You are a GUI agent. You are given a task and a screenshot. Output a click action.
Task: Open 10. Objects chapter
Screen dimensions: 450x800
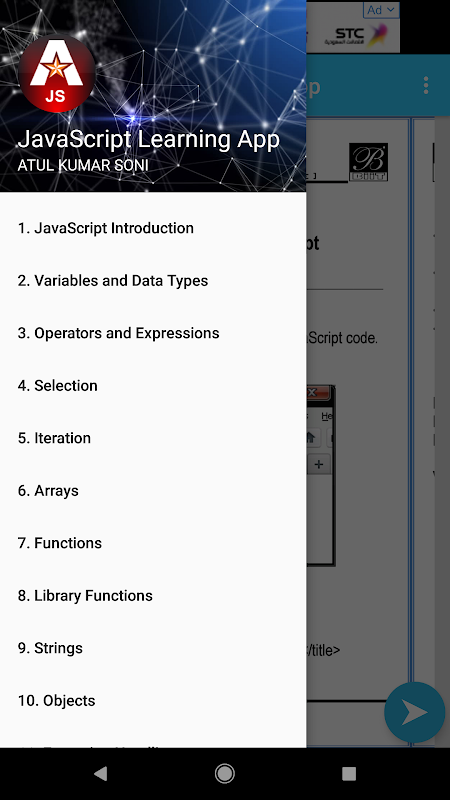pos(153,701)
